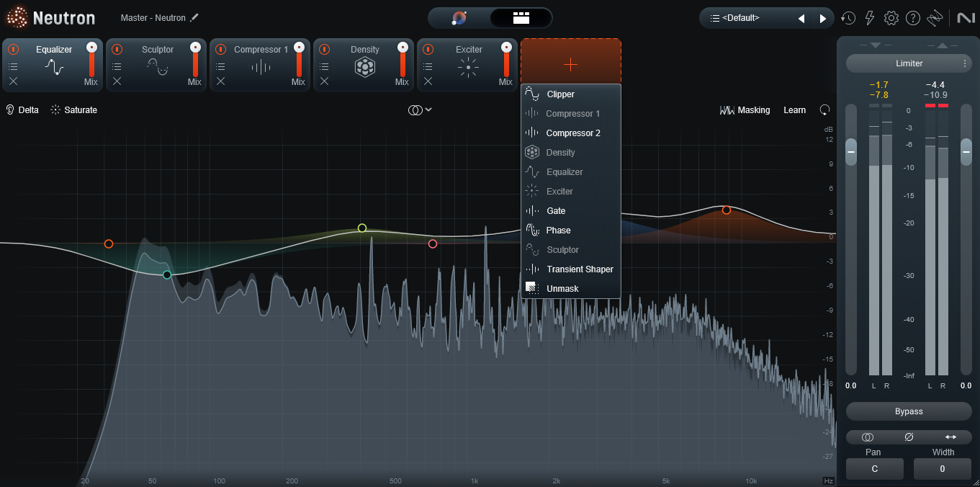The image size is (980, 487).
Task: Select the teal EQ node on the curve
Action: pos(167,274)
